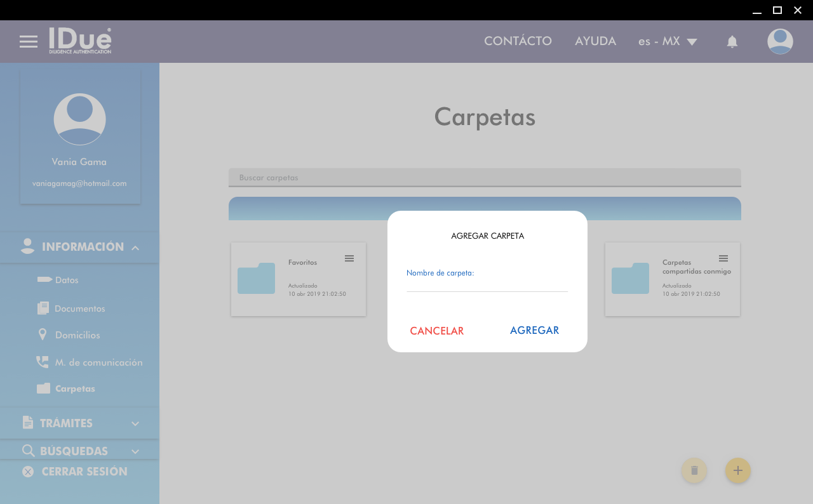This screenshot has width=813, height=504.
Task: Open the user avatar in header
Action: [x=779, y=42]
